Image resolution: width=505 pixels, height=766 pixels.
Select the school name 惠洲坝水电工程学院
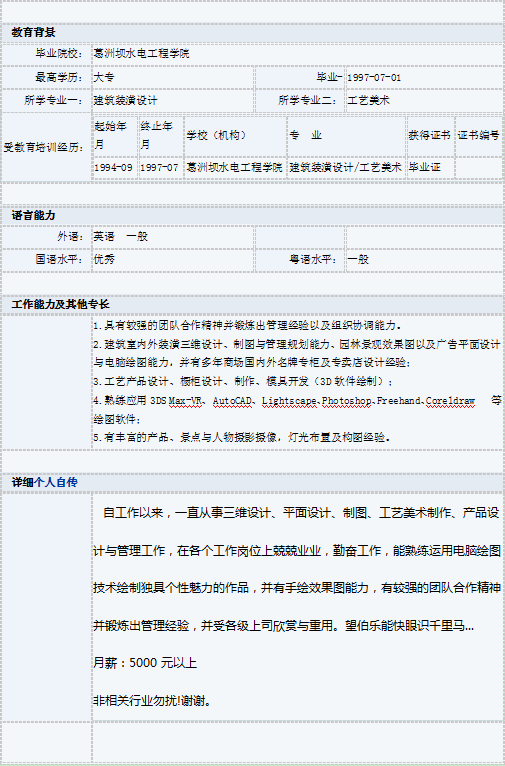141,53
